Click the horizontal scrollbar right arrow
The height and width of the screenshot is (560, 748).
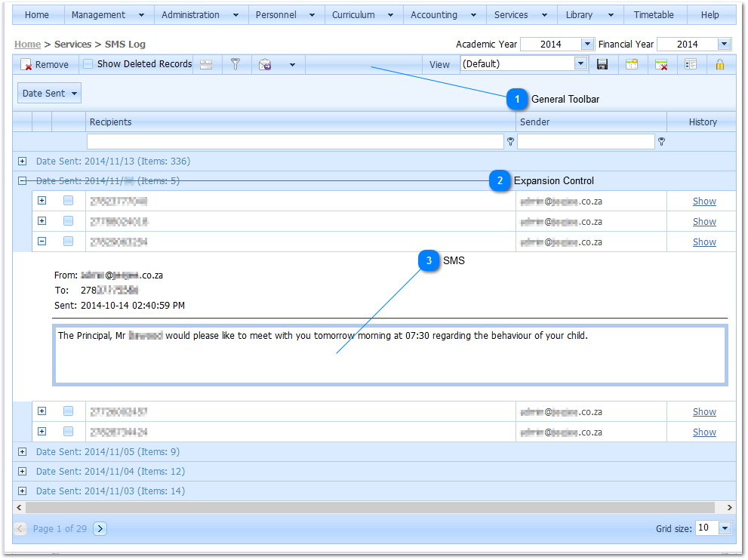point(729,507)
